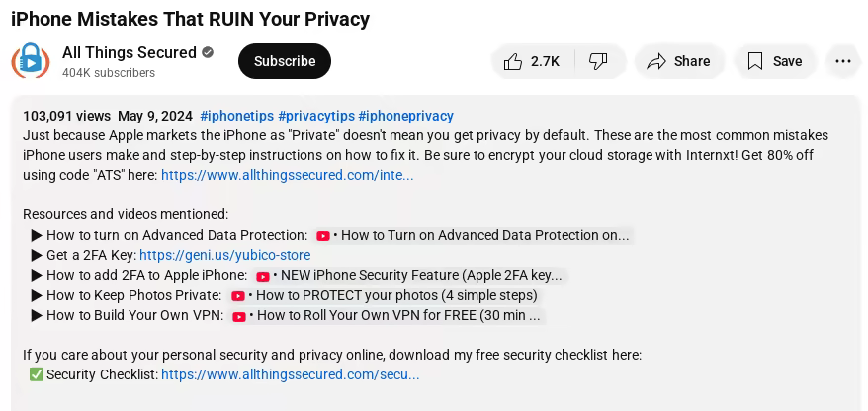Click the #iphonetips hashtag

(236, 116)
